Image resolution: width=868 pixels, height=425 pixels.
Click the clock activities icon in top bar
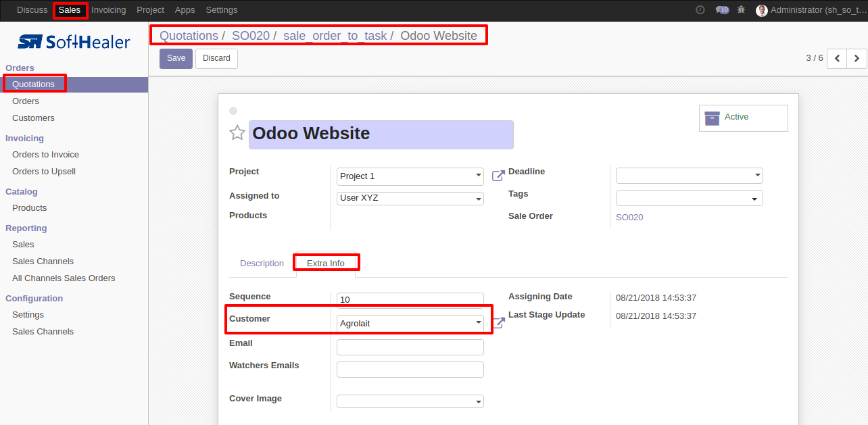(x=700, y=10)
